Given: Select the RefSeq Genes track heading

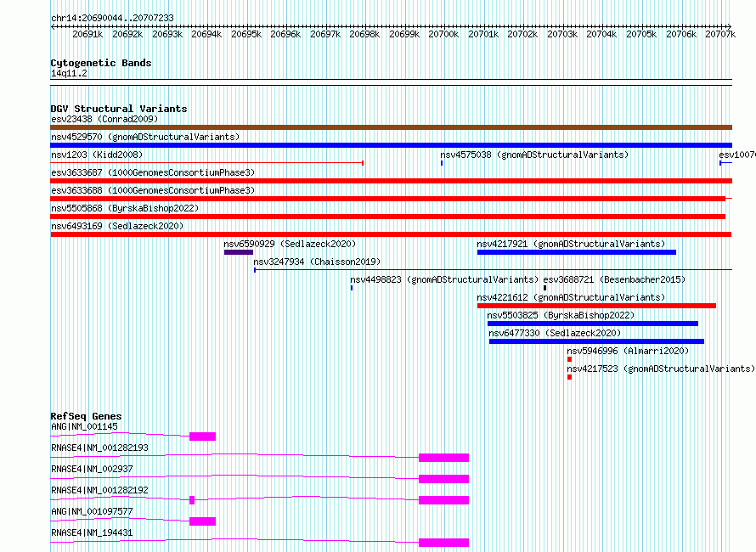Looking at the screenshot, I should [x=87, y=416].
